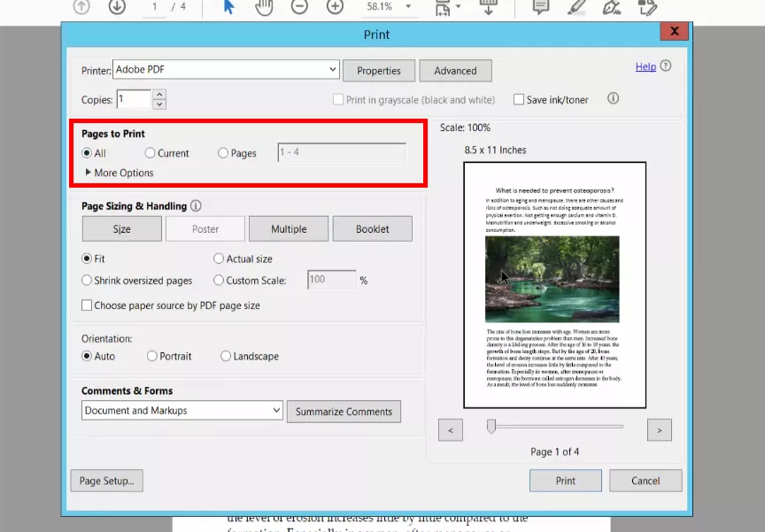
Task: Click the Help link
Action: (x=645, y=66)
